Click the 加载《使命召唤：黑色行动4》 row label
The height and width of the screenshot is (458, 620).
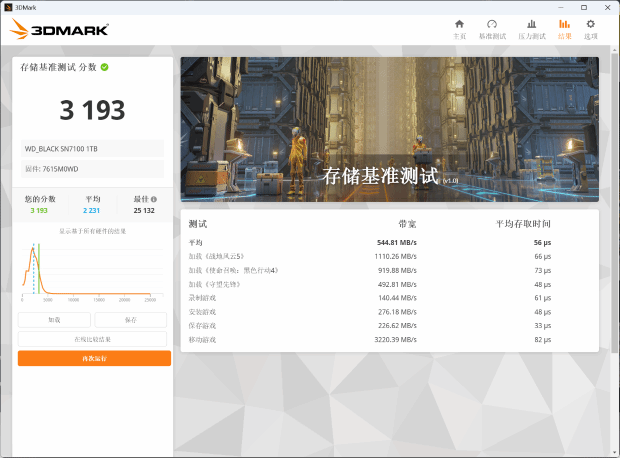tap(234, 271)
